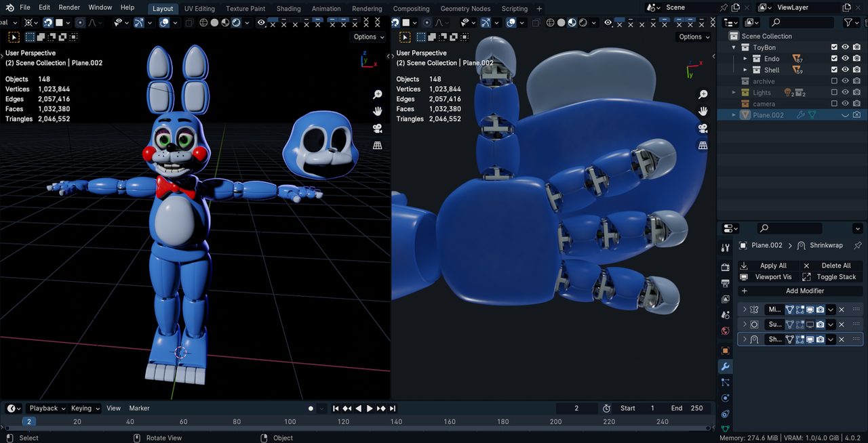Image resolution: width=868 pixels, height=443 pixels.
Task: Open the Keying dropdown
Action: point(85,408)
